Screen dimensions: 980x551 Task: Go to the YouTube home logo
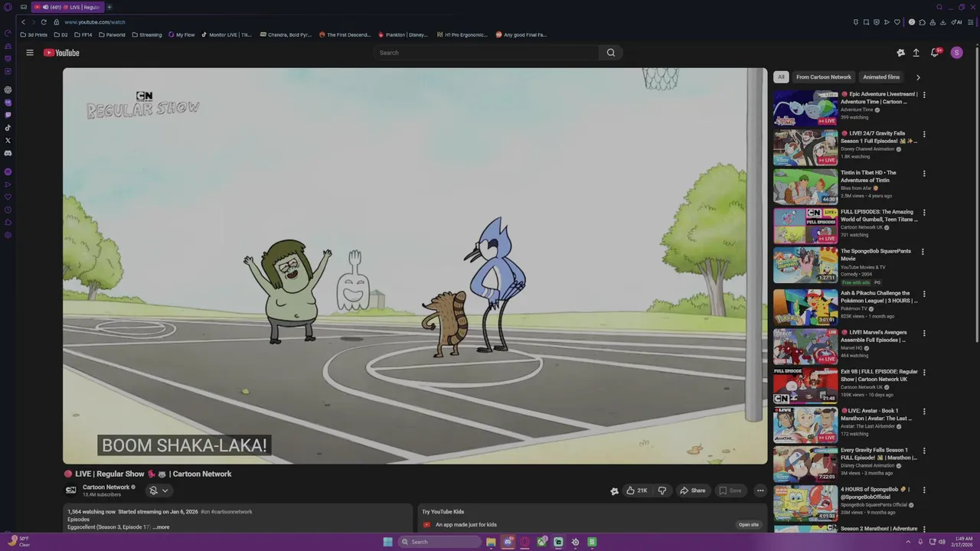tap(61, 53)
